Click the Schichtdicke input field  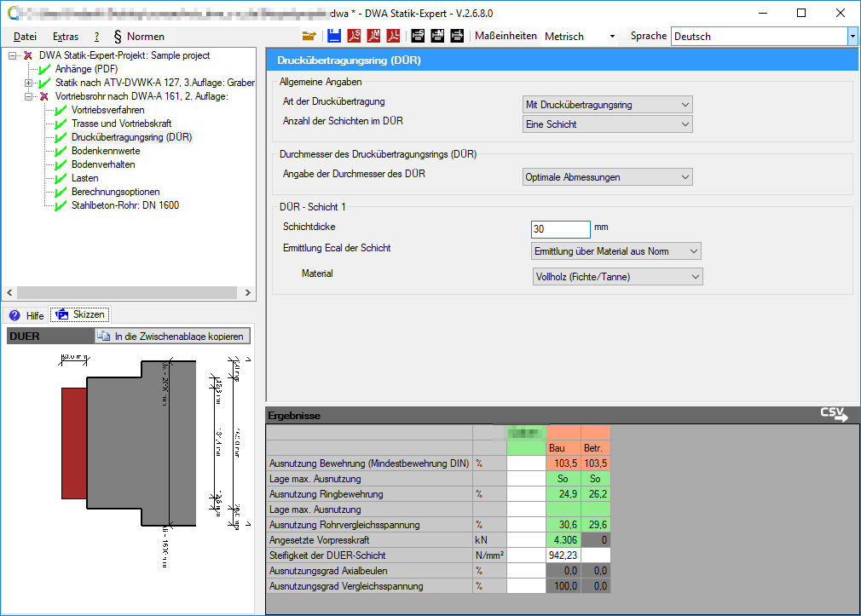coord(560,229)
